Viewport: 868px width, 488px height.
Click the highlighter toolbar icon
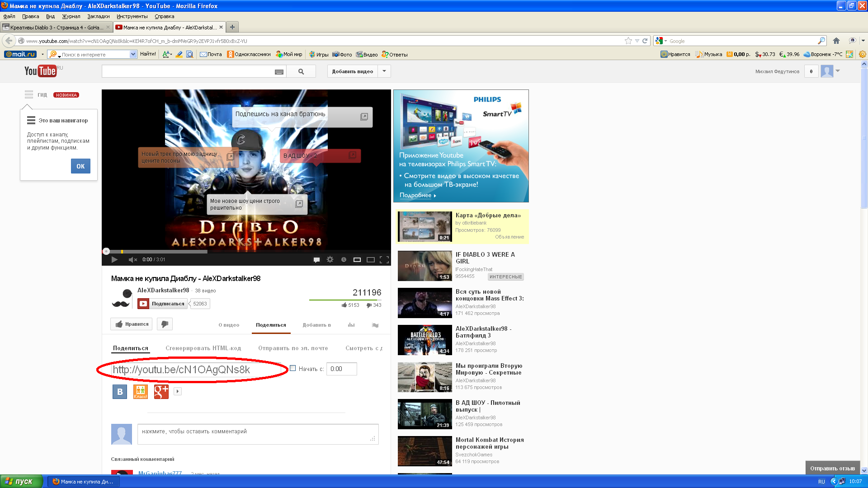coord(179,54)
